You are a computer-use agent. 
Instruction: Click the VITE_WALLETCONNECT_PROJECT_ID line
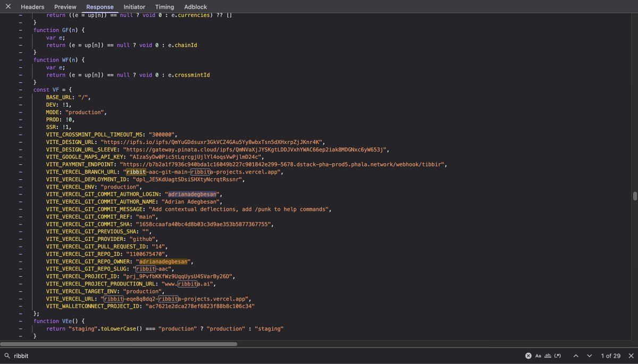point(150,306)
